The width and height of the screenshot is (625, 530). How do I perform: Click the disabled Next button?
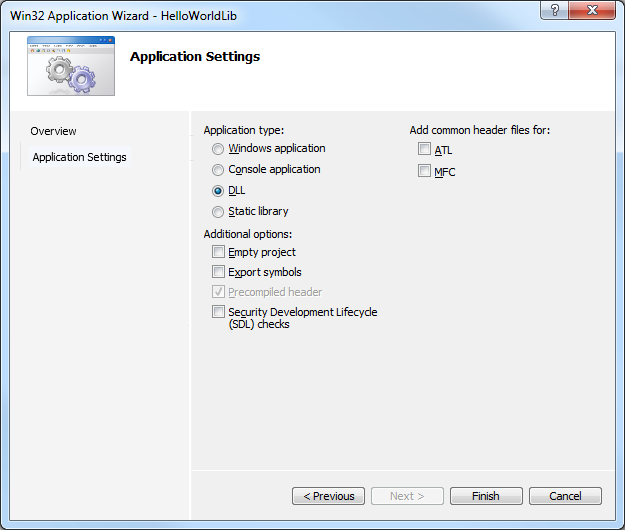tap(407, 496)
